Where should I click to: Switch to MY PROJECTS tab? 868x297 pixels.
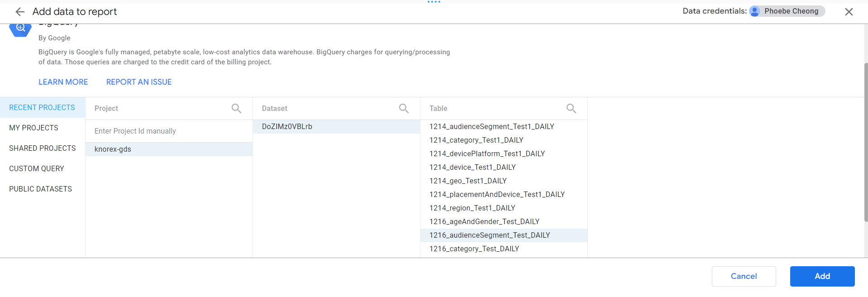(x=34, y=128)
